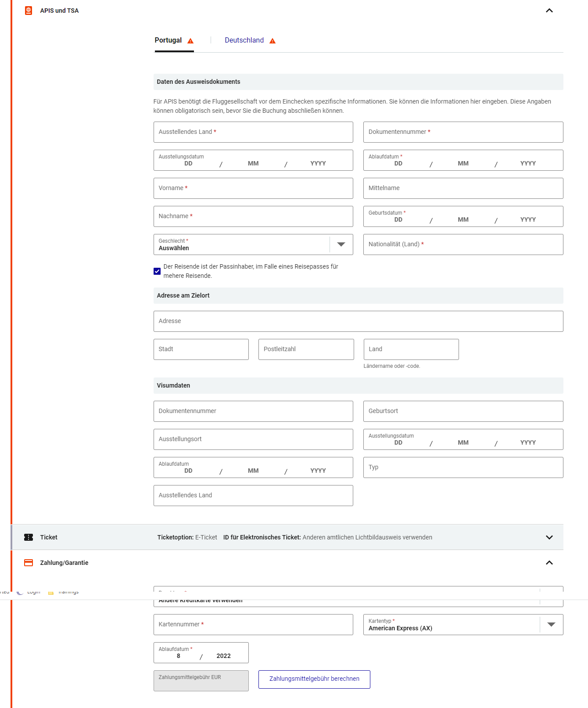This screenshot has height=708, width=588.
Task: Click the passport icon beside APIS und TSA
Action: pyautogui.click(x=29, y=11)
